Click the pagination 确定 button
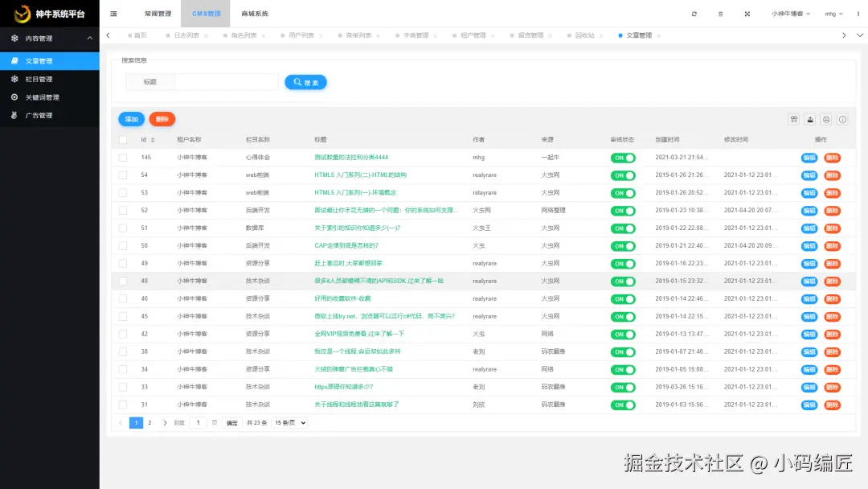 click(232, 422)
